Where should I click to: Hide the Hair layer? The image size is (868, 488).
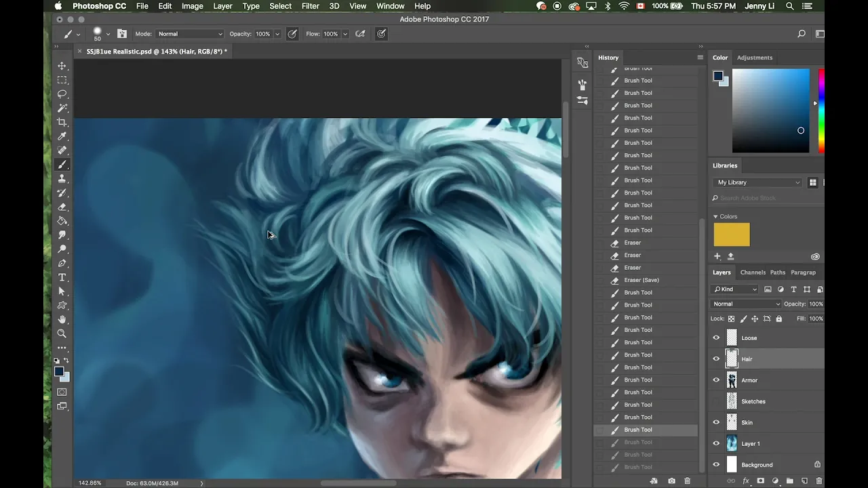(x=716, y=359)
